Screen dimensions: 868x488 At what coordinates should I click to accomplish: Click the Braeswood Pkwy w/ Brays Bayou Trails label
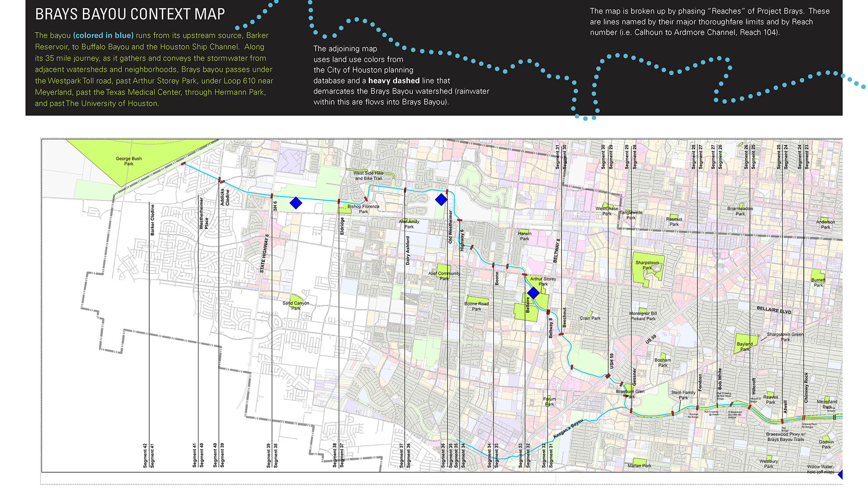[786, 436]
